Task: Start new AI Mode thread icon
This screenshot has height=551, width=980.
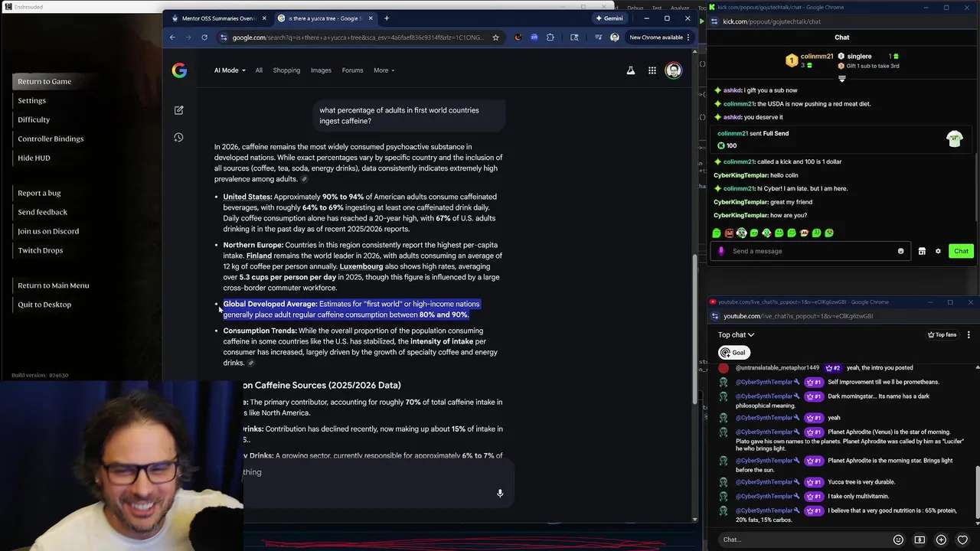Action: (178, 110)
